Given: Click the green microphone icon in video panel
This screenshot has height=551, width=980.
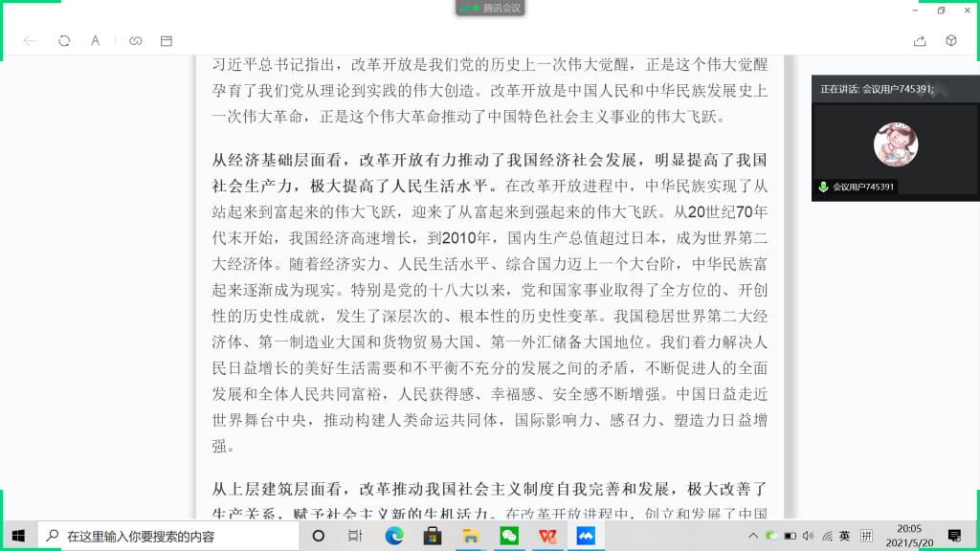Looking at the screenshot, I should coord(823,187).
